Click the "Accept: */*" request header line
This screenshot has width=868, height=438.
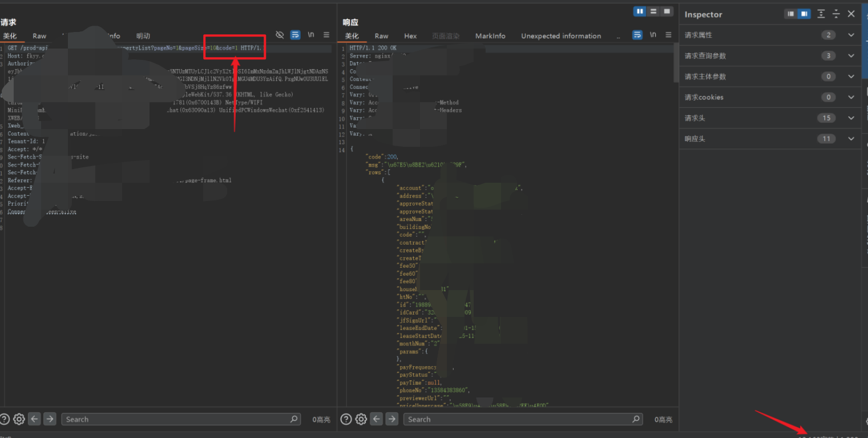coord(25,149)
